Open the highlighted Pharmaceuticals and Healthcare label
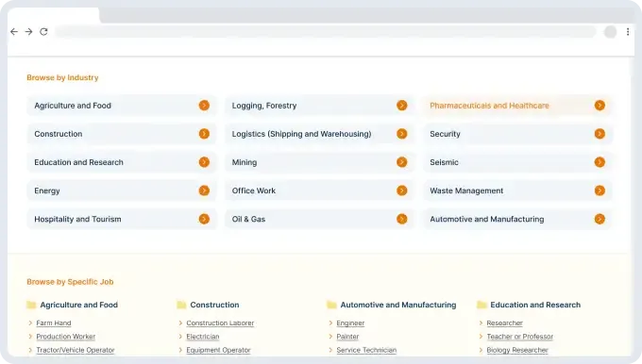This screenshot has width=642, height=364. (x=489, y=106)
